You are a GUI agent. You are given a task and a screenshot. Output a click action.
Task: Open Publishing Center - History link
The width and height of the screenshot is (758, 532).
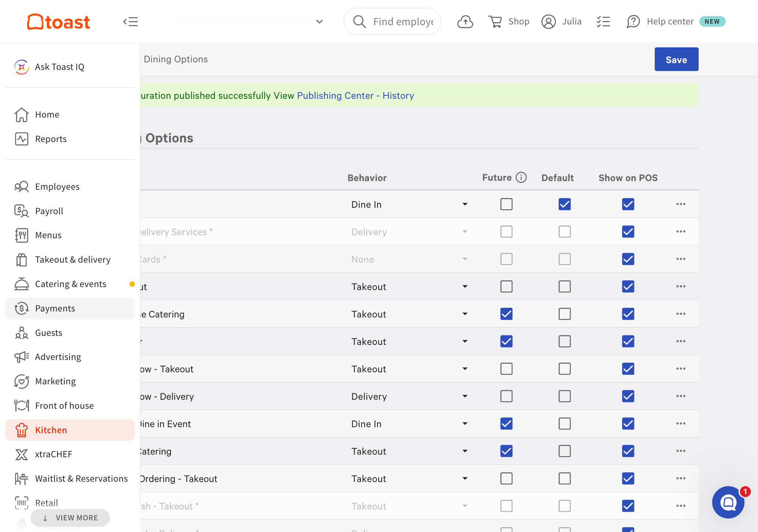pyautogui.click(x=355, y=96)
